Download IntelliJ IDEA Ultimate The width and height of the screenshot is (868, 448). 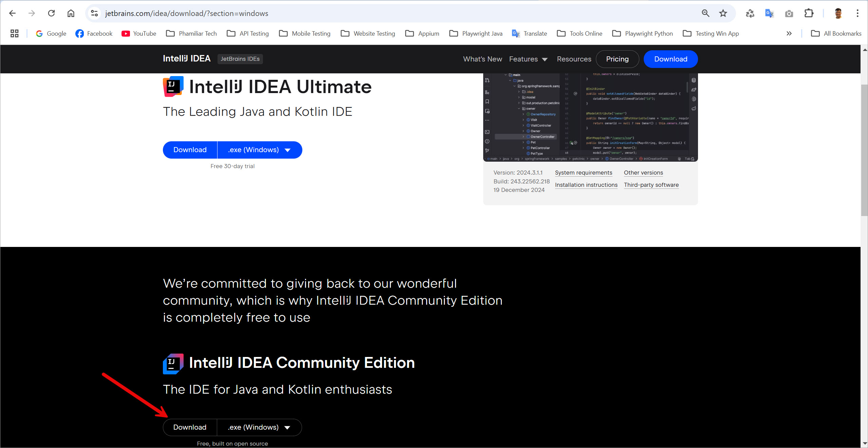click(x=190, y=150)
